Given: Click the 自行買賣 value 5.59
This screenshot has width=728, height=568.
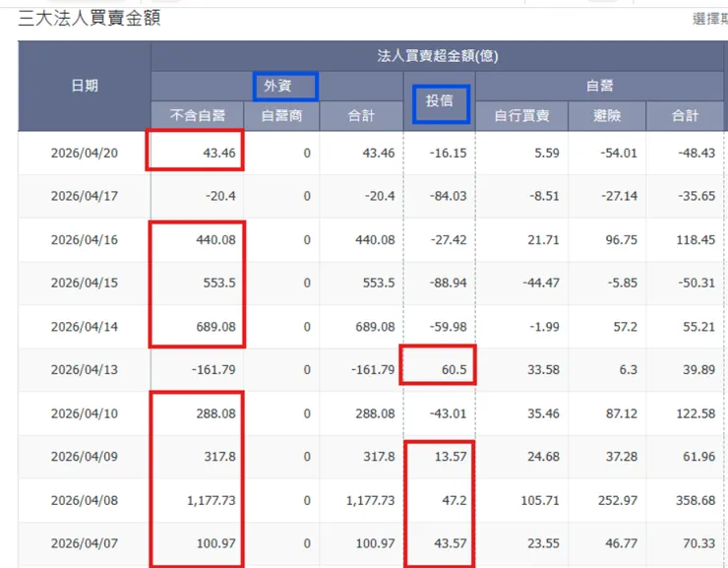Looking at the screenshot, I should (x=547, y=154).
